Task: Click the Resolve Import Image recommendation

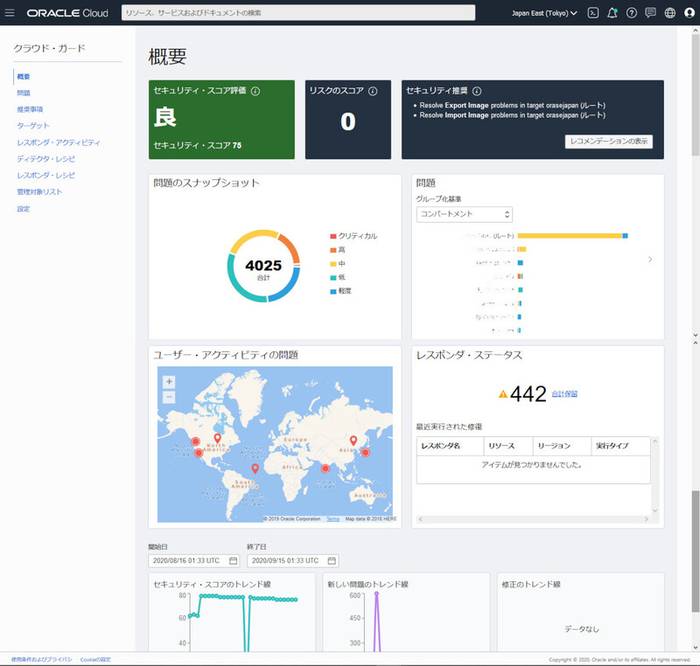Action: coord(512,115)
